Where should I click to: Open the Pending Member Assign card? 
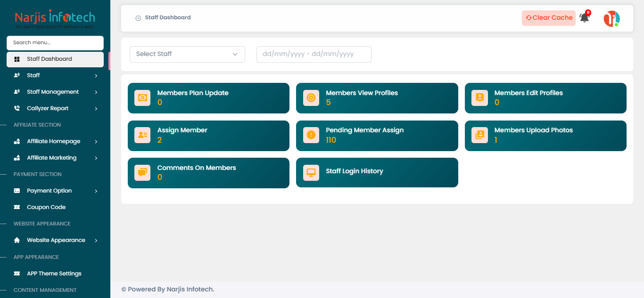pyautogui.click(x=377, y=136)
